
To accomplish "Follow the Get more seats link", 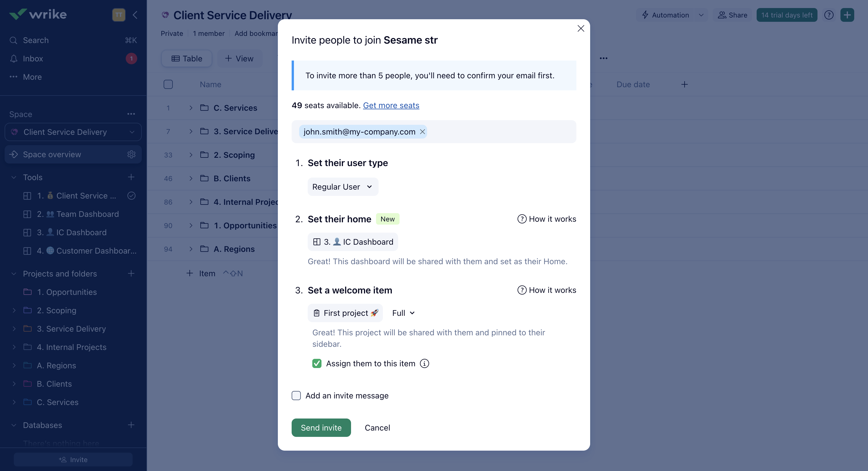I will click(x=391, y=105).
